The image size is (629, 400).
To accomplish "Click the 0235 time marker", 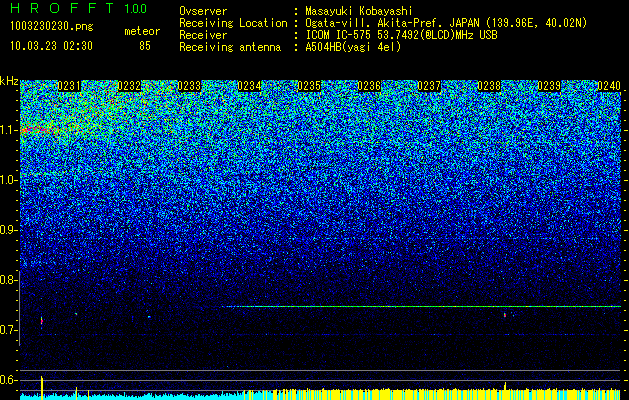I will [x=309, y=86].
